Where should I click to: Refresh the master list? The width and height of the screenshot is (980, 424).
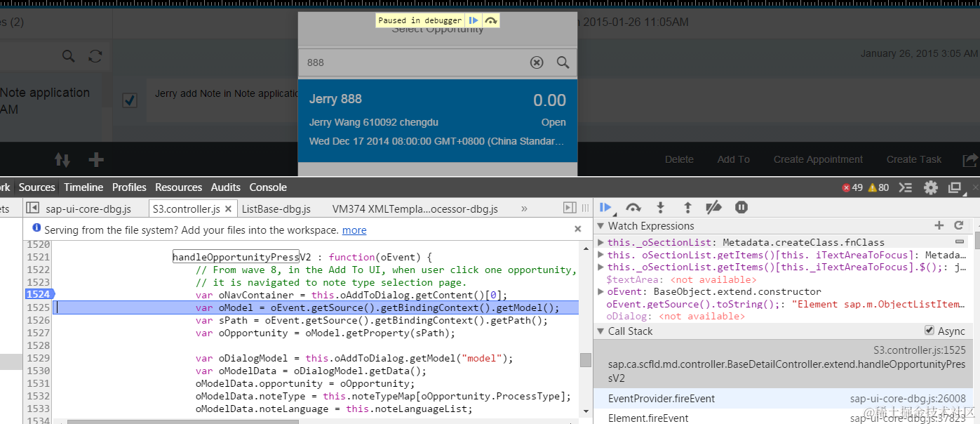(x=95, y=56)
